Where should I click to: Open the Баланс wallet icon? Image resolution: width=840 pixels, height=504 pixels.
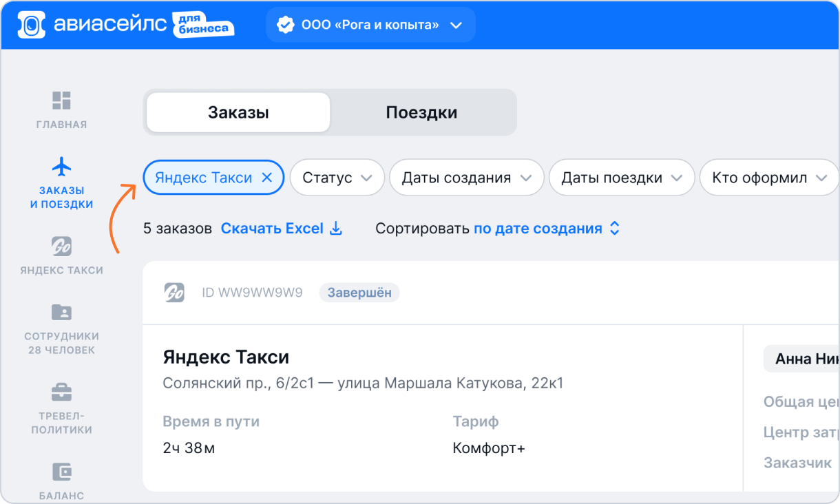pyautogui.click(x=62, y=472)
